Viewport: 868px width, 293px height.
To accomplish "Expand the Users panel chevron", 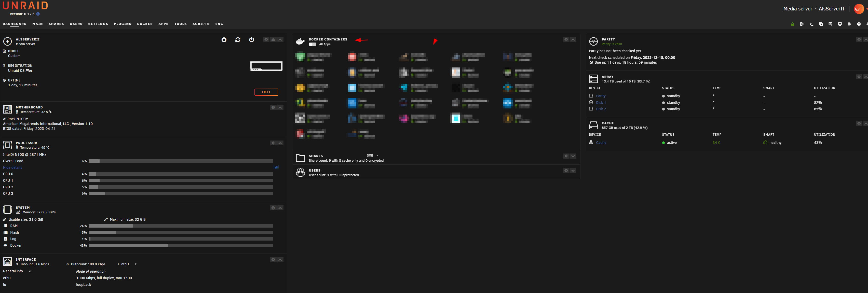I will tap(573, 171).
